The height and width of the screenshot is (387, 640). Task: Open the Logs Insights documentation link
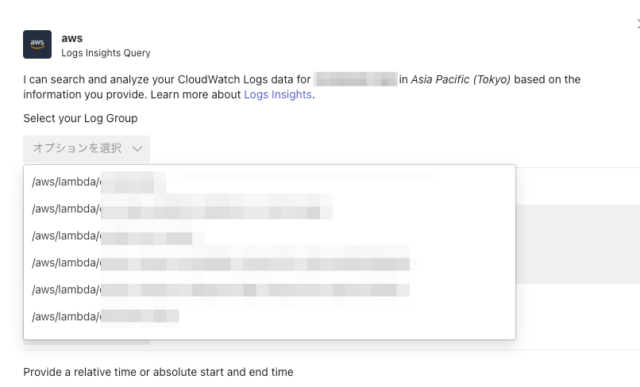pos(278,94)
